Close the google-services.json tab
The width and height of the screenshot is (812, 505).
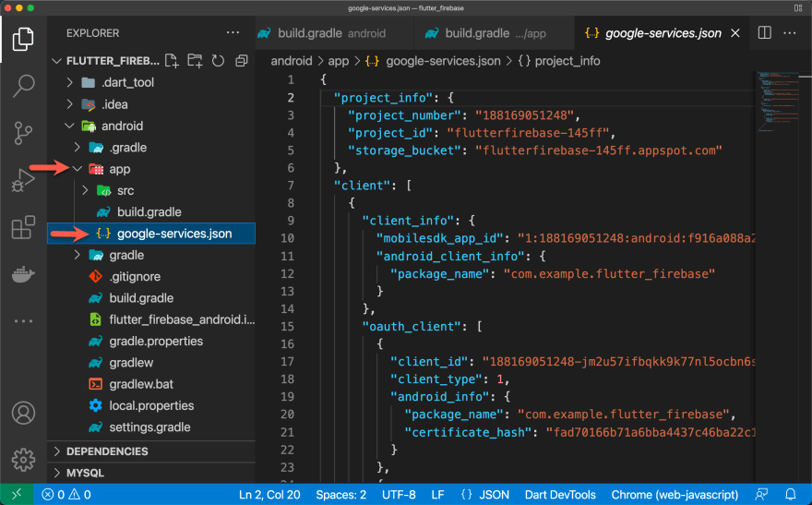point(734,33)
